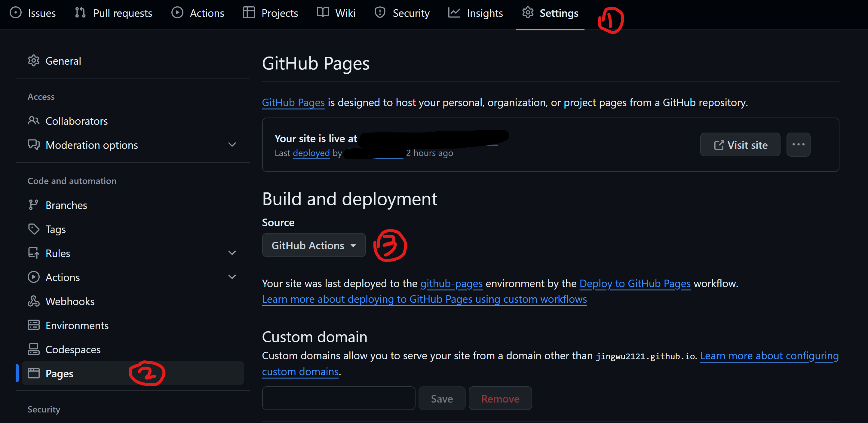Click the Branches git-branch icon

[33, 205]
